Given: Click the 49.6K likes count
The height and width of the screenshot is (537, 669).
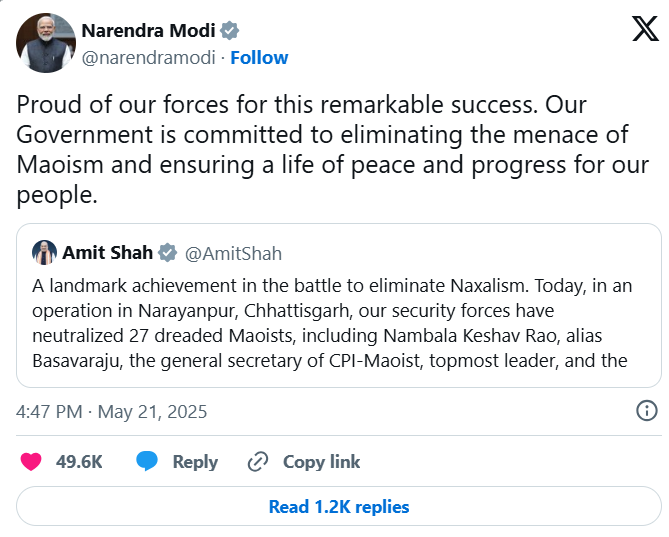Looking at the screenshot, I should (79, 461).
